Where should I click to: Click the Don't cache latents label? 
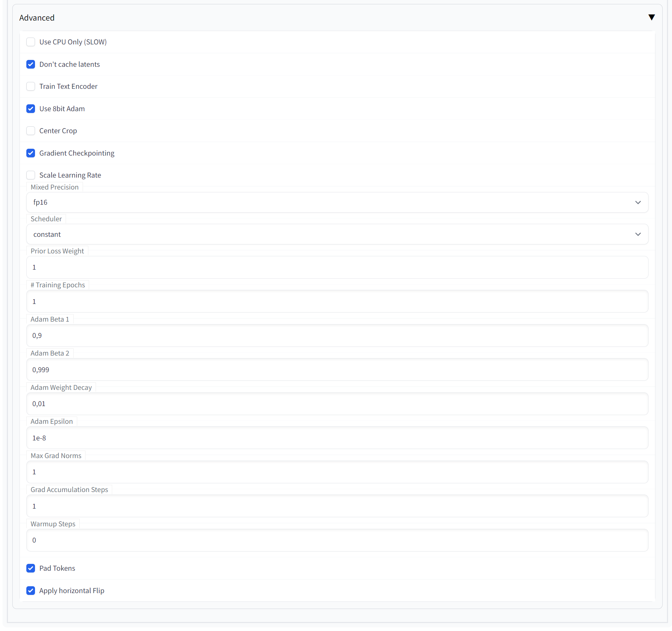click(70, 64)
